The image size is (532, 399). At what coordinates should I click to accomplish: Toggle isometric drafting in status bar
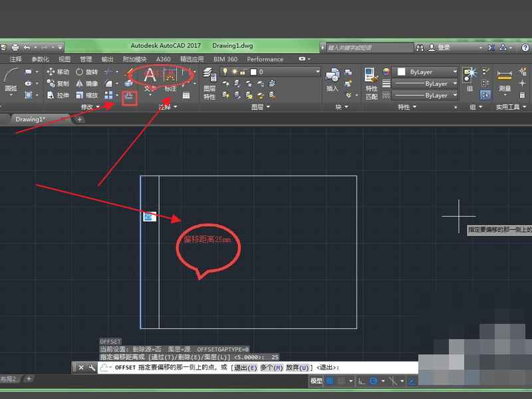[x=392, y=381]
